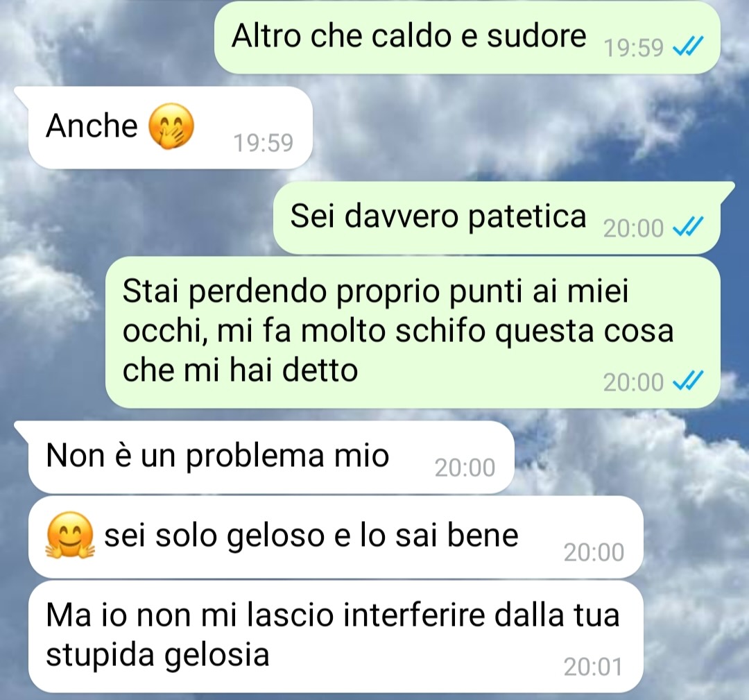Tap 'sei solo geloso e lo sai bene' text
Viewport: 749px width, 700px height.
click(x=311, y=535)
